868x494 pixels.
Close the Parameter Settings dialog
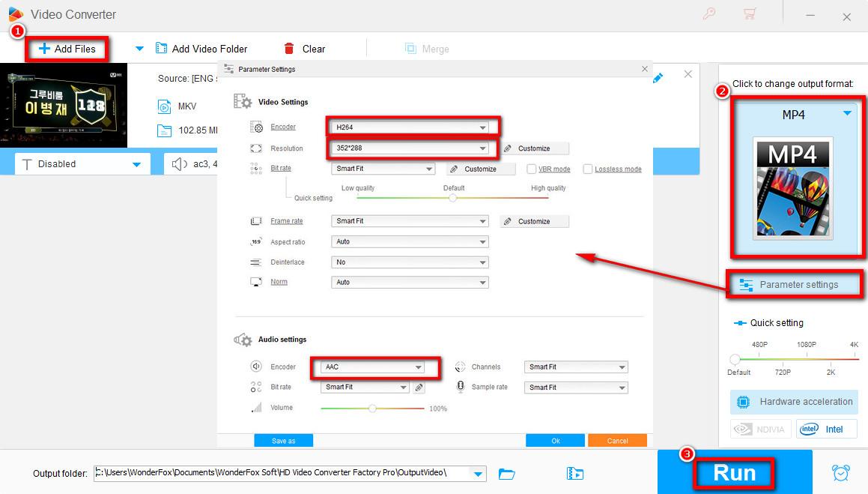pos(644,69)
